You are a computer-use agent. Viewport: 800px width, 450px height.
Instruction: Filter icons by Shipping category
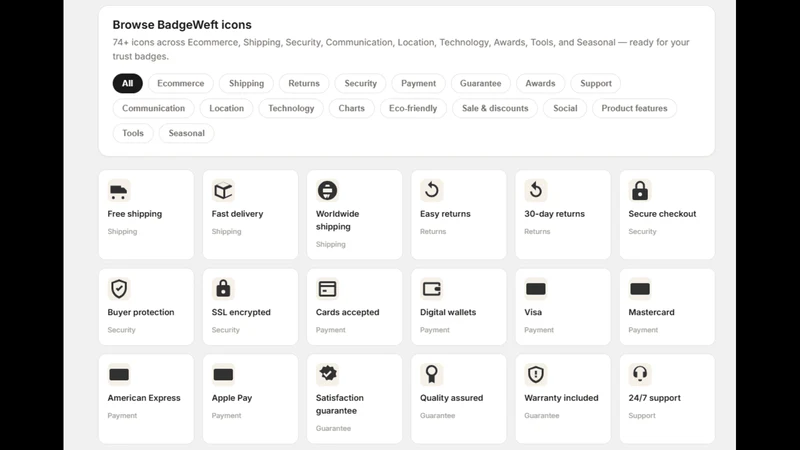tap(246, 83)
